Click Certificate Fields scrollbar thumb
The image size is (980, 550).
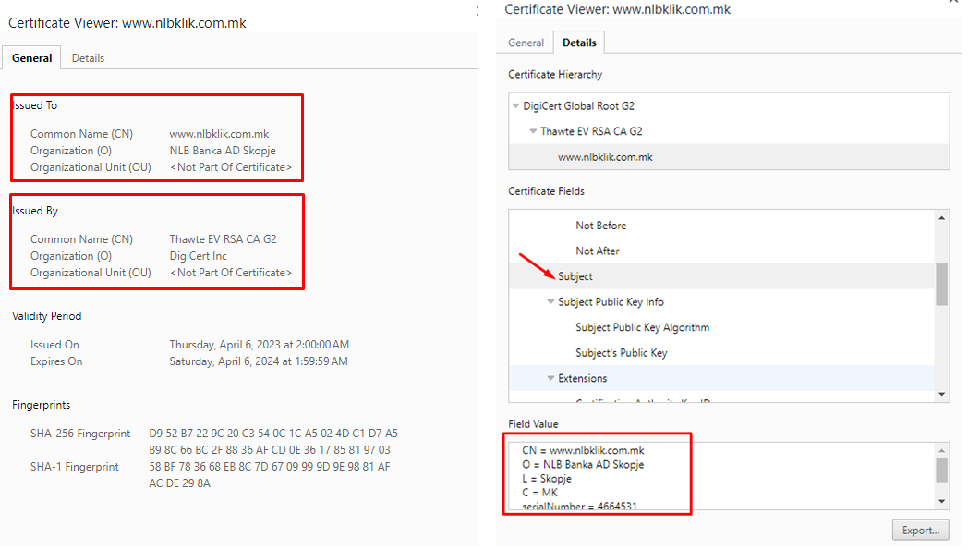point(941,284)
